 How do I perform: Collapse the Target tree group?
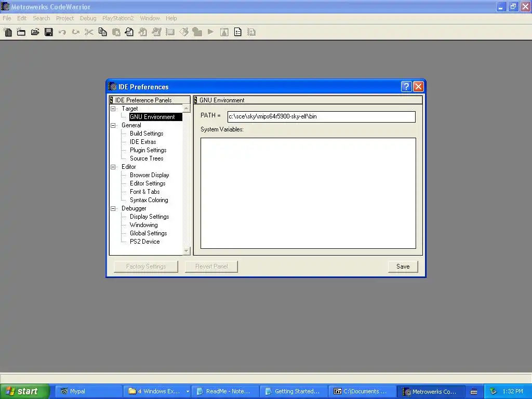click(113, 109)
